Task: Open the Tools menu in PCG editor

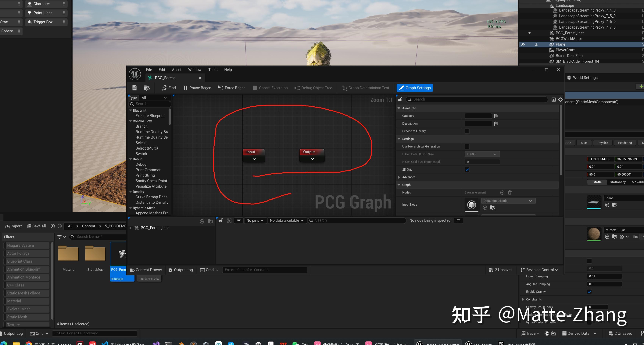Action: point(213,70)
